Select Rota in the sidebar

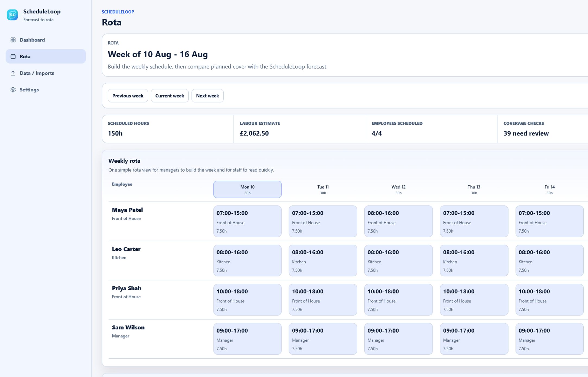(46, 56)
